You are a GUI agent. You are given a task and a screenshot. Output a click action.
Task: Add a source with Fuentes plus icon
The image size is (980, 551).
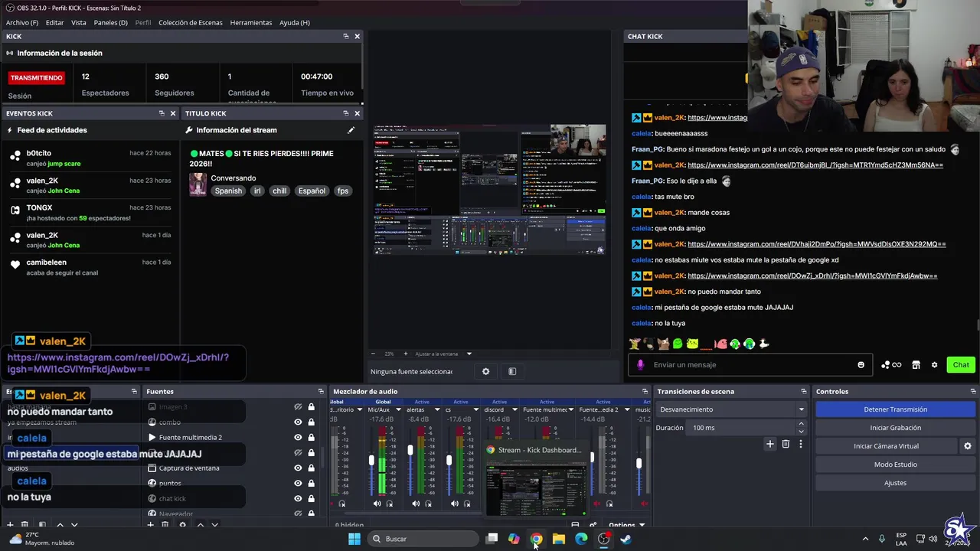(150, 525)
